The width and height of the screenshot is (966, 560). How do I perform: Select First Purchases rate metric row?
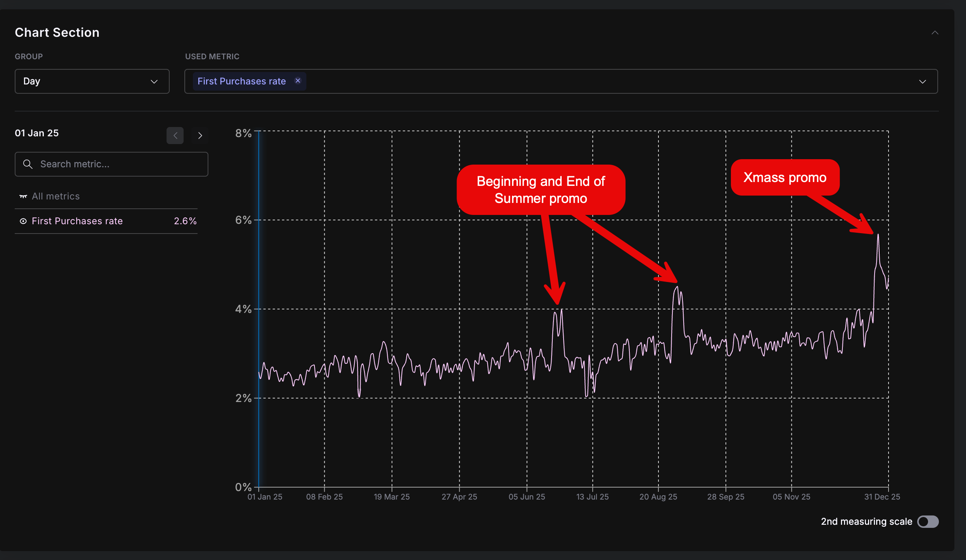coord(77,221)
